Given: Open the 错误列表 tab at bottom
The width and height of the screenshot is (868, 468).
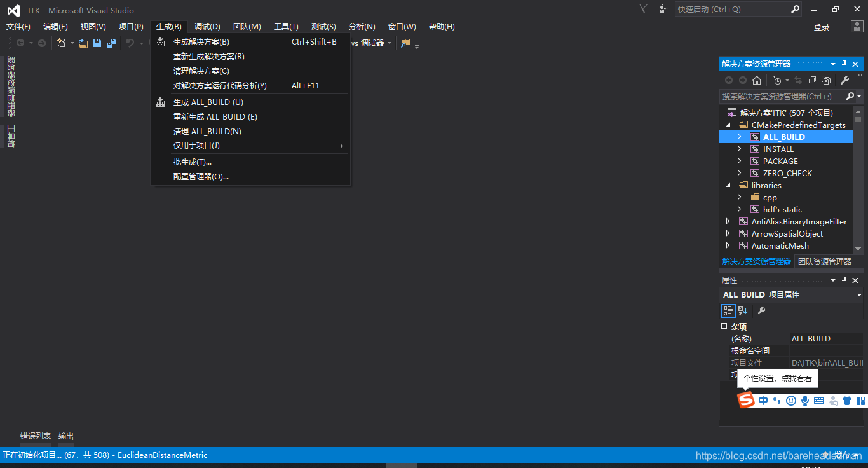Looking at the screenshot, I should coord(36,436).
